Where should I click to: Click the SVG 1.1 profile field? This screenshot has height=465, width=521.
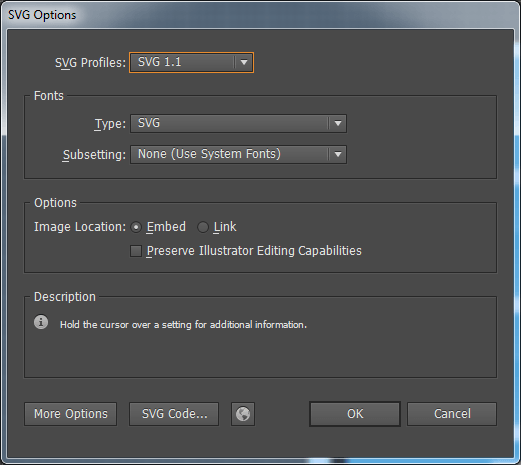191,62
